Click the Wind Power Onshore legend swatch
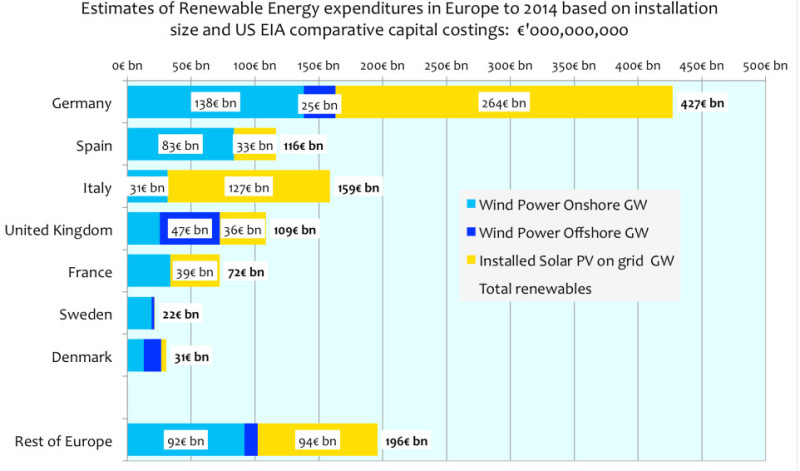800x471 pixels. pos(470,206)
